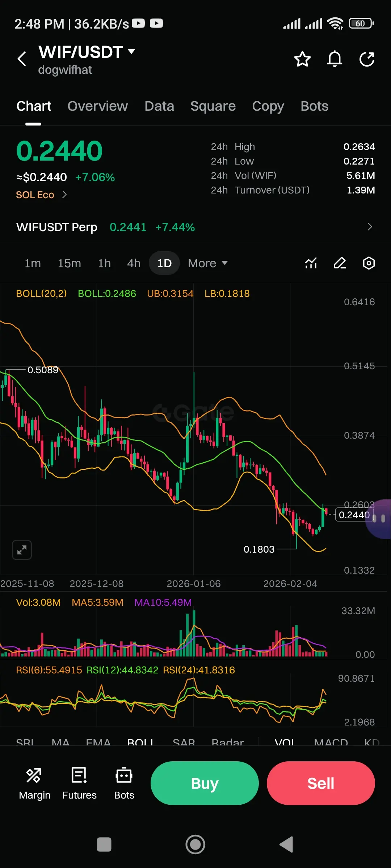Image resolution: width=391 pixels, height=868 pixels.
Task: Tap the 24h High value 0.2634
Action: click(359, 146)
